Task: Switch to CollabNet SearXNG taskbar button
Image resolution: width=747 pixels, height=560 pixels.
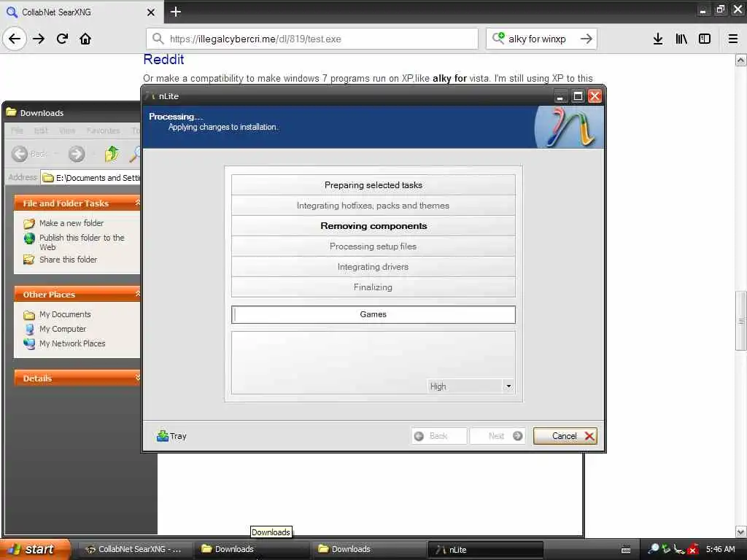Action: (134, 549)
